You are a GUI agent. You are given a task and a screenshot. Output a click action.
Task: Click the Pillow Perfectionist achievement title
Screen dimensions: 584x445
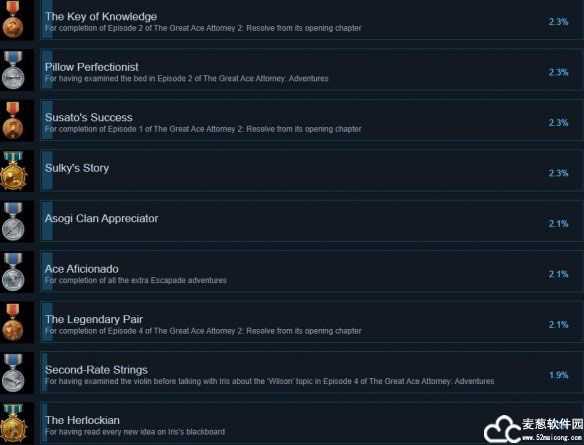(x=92, y=67)
